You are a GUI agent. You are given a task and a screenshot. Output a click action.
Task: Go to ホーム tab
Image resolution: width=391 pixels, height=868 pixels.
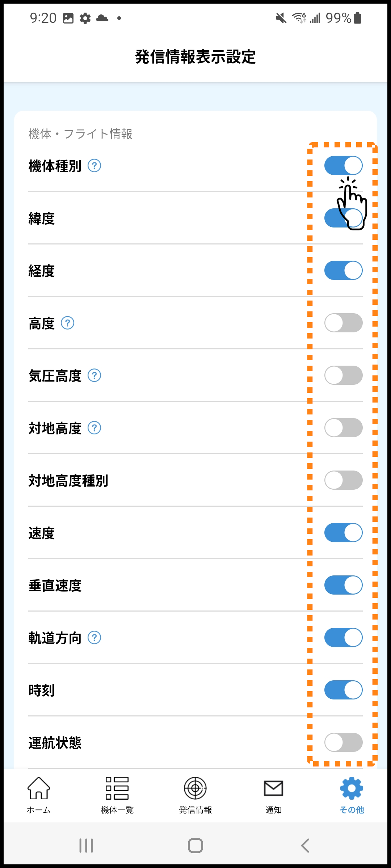[x=39, y=795]
